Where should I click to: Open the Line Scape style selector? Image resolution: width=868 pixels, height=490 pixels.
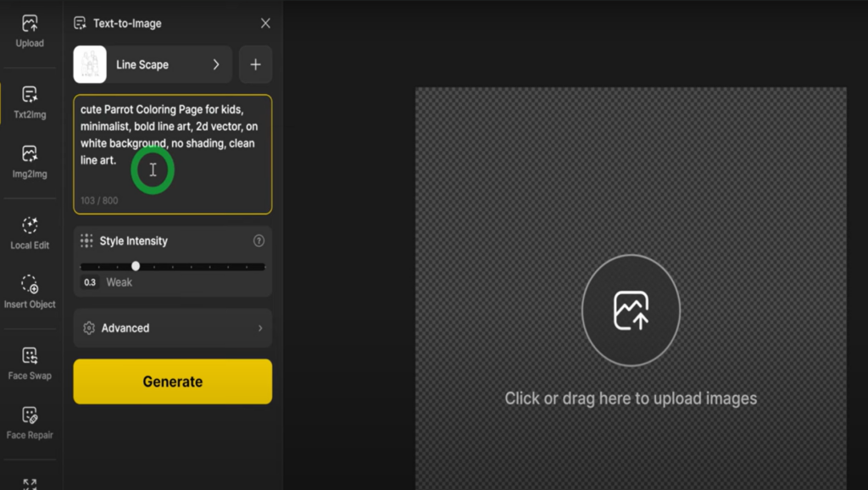pos(153,64)
